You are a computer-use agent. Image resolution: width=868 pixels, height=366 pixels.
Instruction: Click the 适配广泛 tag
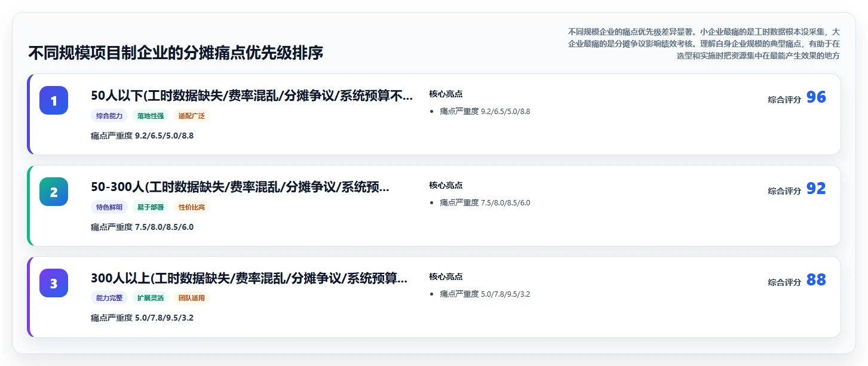(192, 116)
